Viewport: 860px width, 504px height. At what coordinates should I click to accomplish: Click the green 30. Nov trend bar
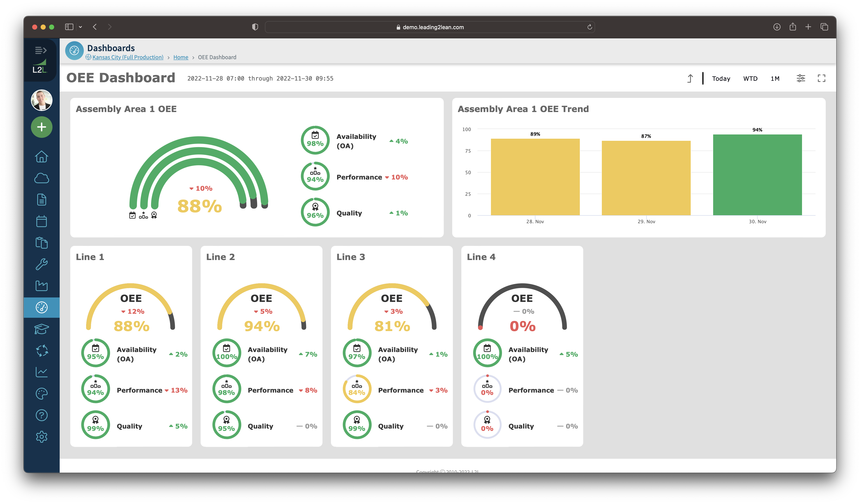(757, 175)
